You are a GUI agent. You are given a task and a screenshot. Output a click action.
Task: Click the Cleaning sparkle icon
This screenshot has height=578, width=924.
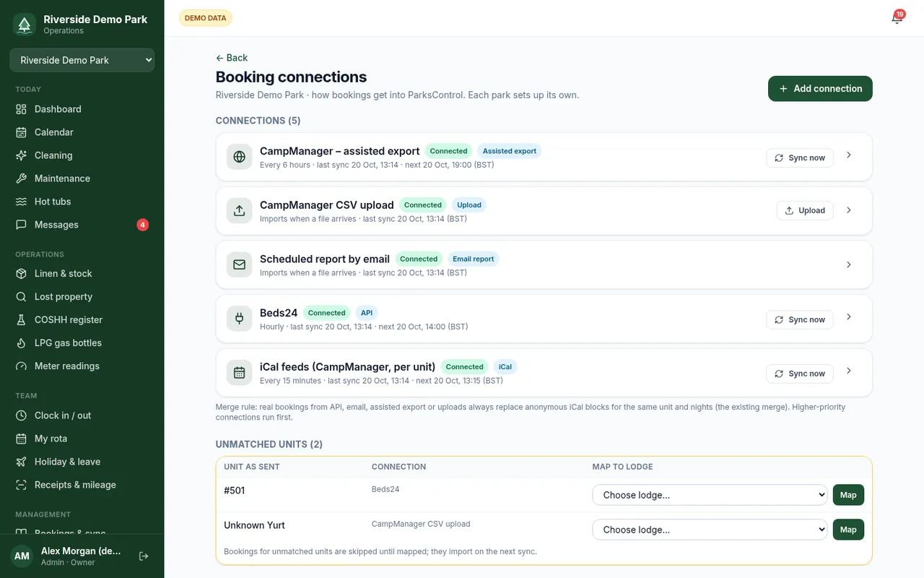[21, 155]
